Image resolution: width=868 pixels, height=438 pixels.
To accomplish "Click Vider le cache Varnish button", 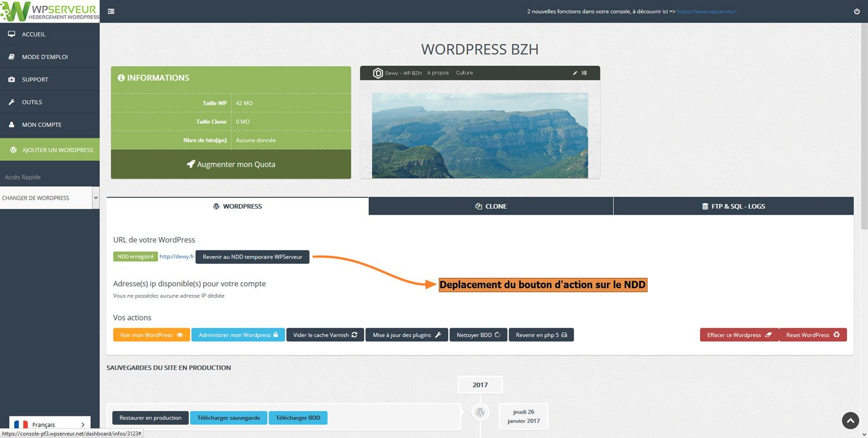I will 325,335.
